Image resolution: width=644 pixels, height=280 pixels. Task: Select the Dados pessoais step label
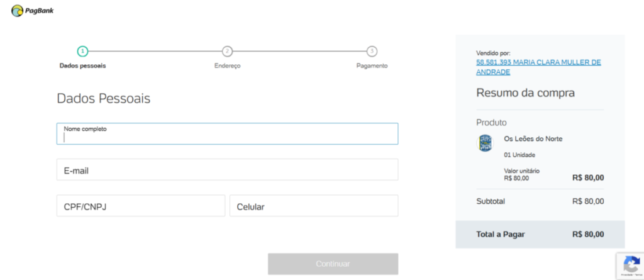82,65
